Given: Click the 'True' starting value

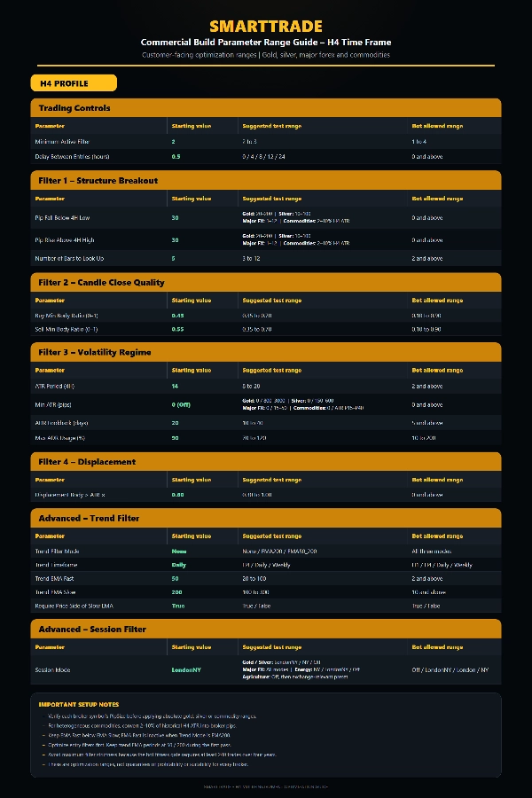Looking at the screenshot, I should 178,606.
